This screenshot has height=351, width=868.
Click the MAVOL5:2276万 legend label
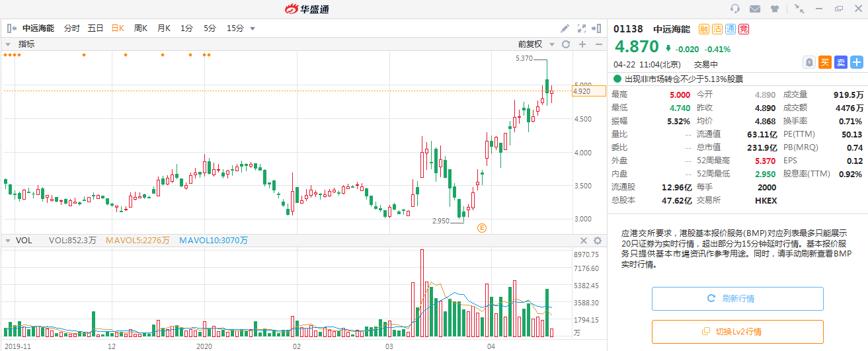click(138, 241)
